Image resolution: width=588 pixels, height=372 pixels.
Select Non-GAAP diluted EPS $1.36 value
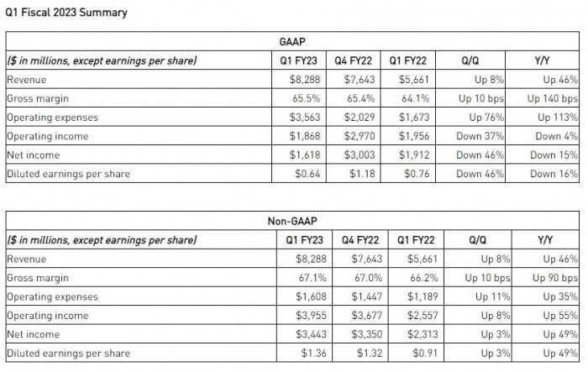[306, 354]
